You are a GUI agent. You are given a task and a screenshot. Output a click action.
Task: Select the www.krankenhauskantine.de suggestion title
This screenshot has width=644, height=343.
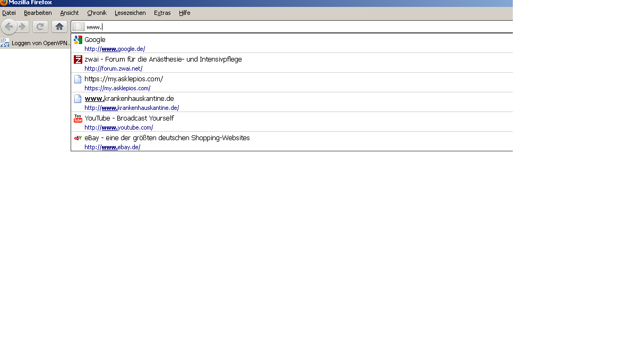tap(129, 99)
